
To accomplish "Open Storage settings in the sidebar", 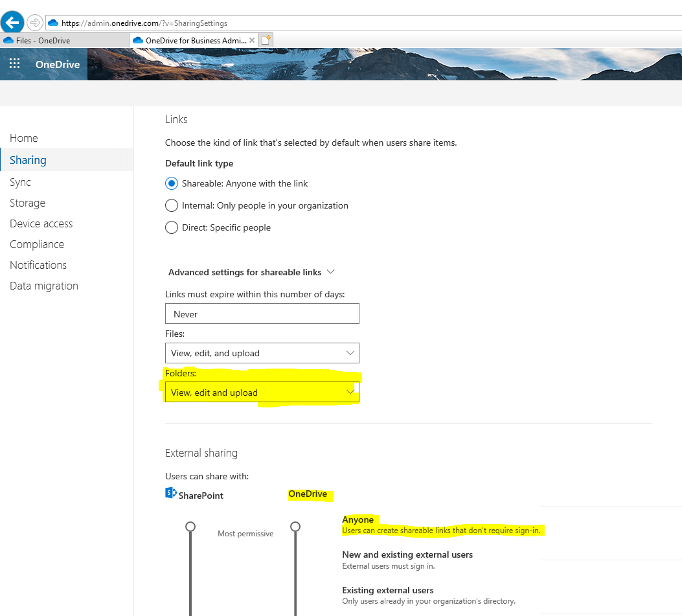I will pyautogui.click(x=27, y=203).
